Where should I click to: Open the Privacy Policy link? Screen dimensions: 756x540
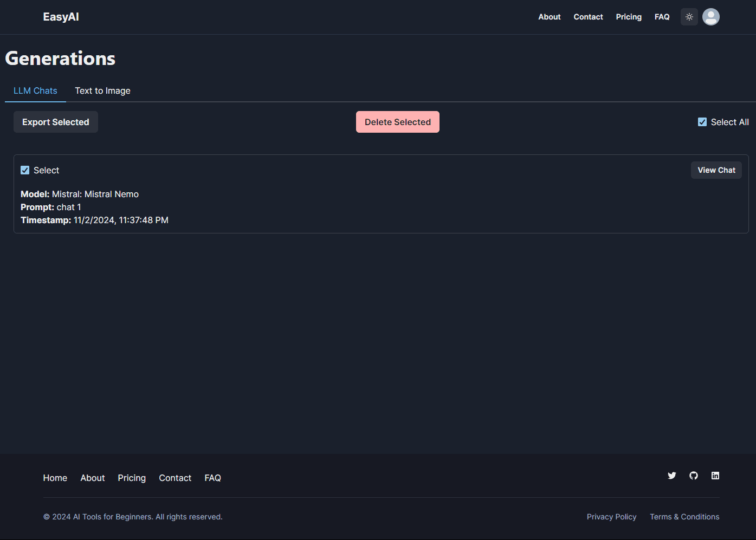pos(611,517)
